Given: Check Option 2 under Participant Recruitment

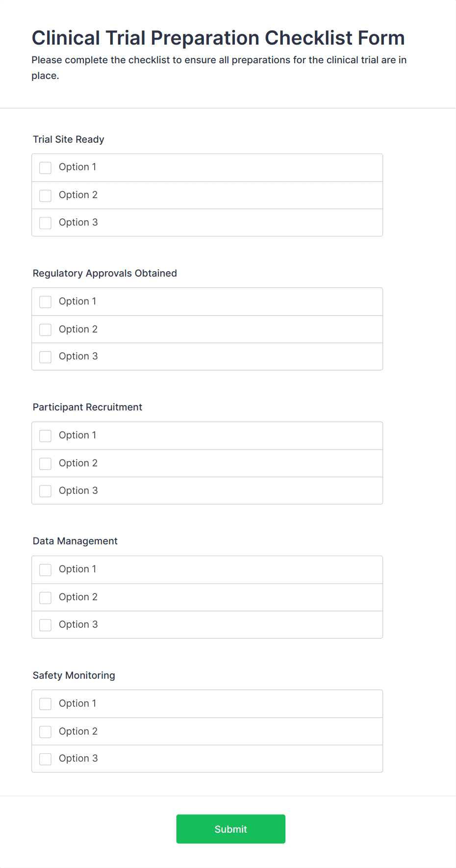Looking at the screenshot, I should (45, 463).
